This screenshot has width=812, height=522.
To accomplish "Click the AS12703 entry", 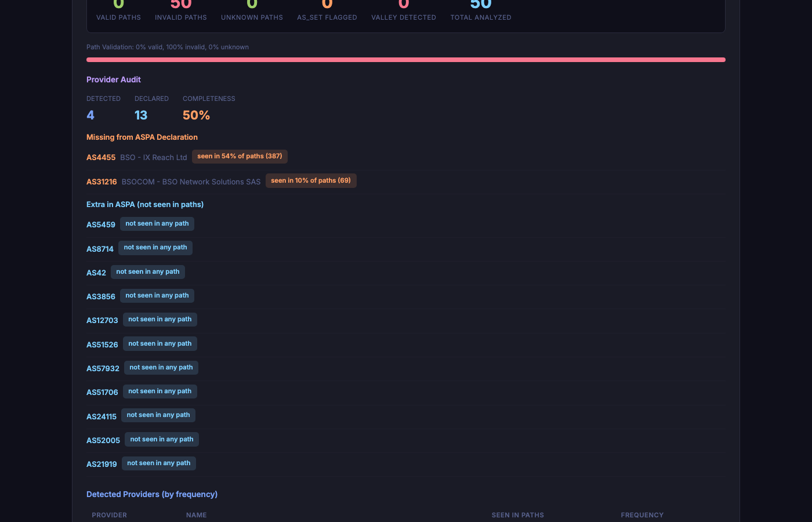I will [x=102, y=320].
